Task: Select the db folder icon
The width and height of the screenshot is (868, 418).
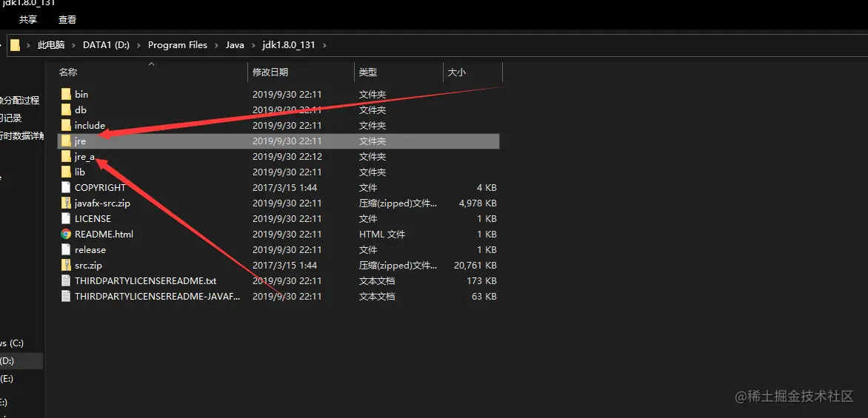Action: click(67, 110)
